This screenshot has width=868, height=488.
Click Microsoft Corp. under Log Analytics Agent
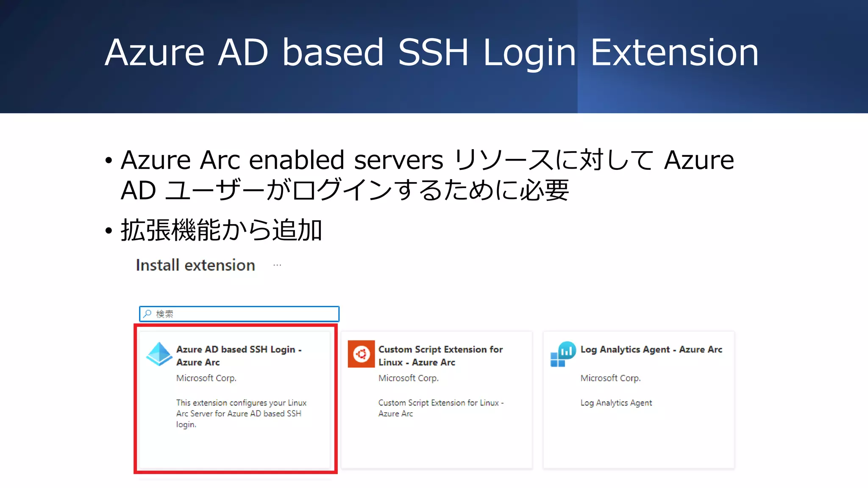click(610, 378)
